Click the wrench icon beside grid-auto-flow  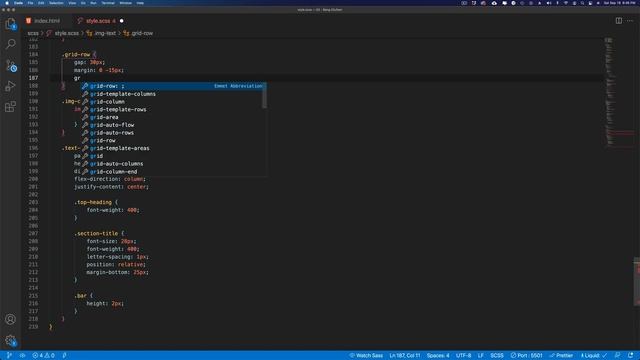pos(85,125)
